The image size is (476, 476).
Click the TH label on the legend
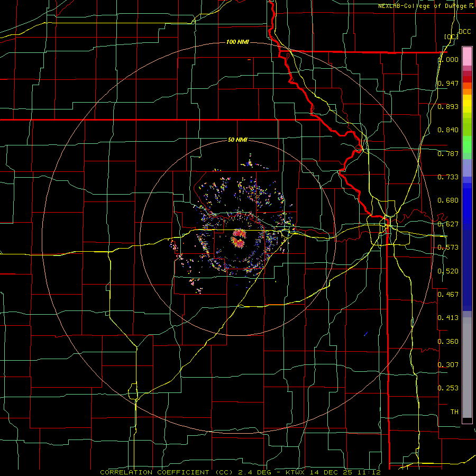(x=454, y=412)
